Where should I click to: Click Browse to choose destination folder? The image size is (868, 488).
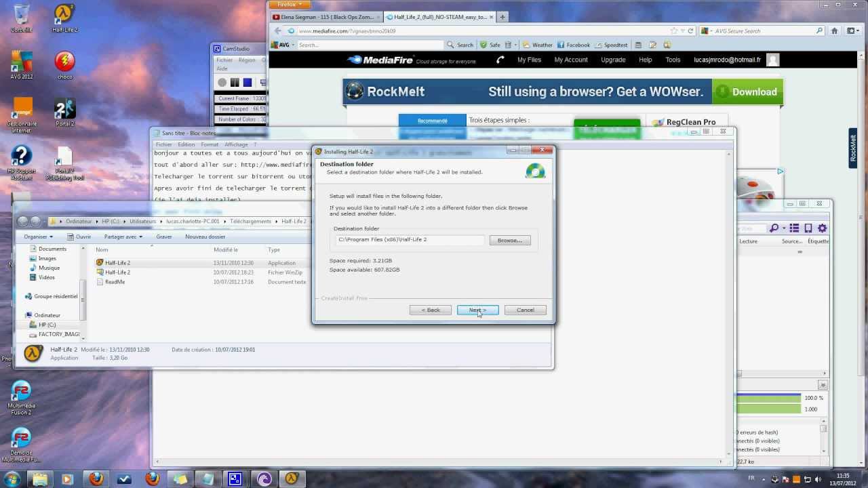[x=509, y=240]
